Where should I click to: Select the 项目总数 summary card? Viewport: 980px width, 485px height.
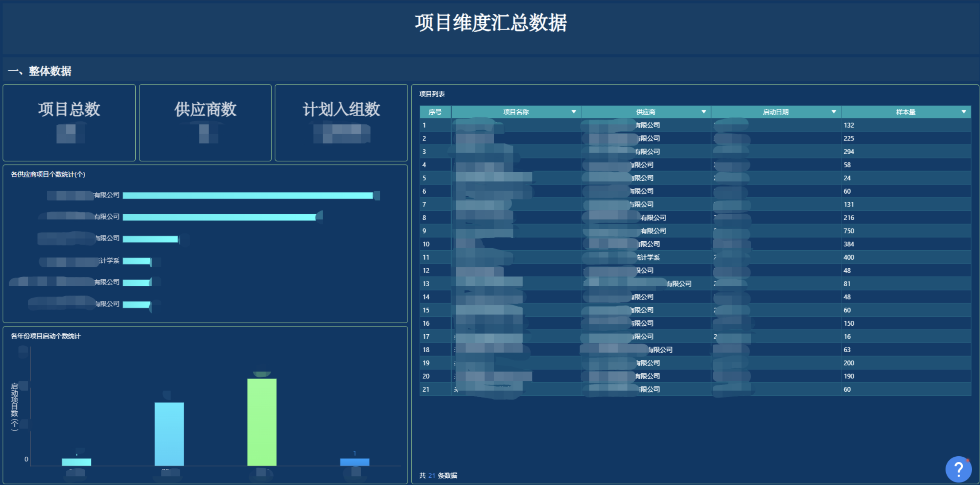pyautogui.click(x=69, y=122)
